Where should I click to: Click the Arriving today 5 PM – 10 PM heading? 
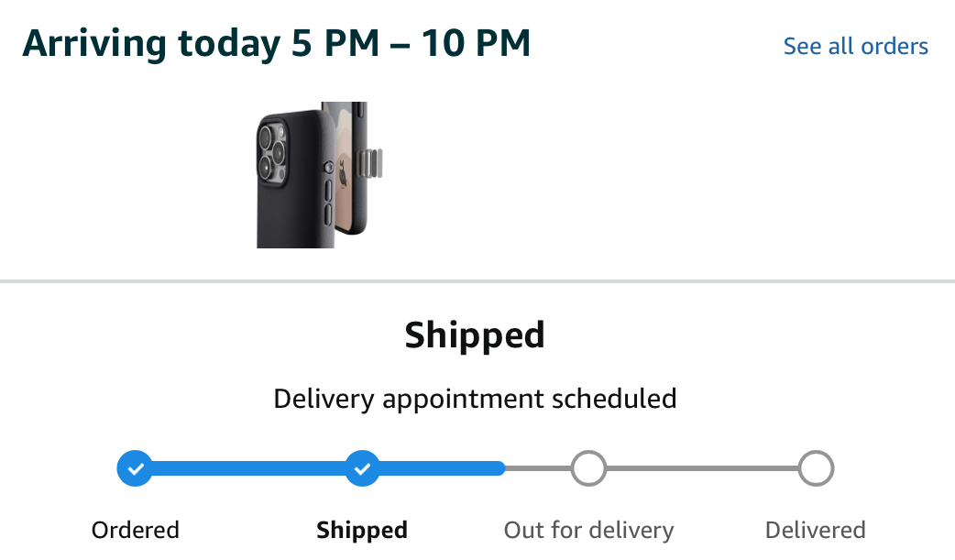(x=277, y=44)
